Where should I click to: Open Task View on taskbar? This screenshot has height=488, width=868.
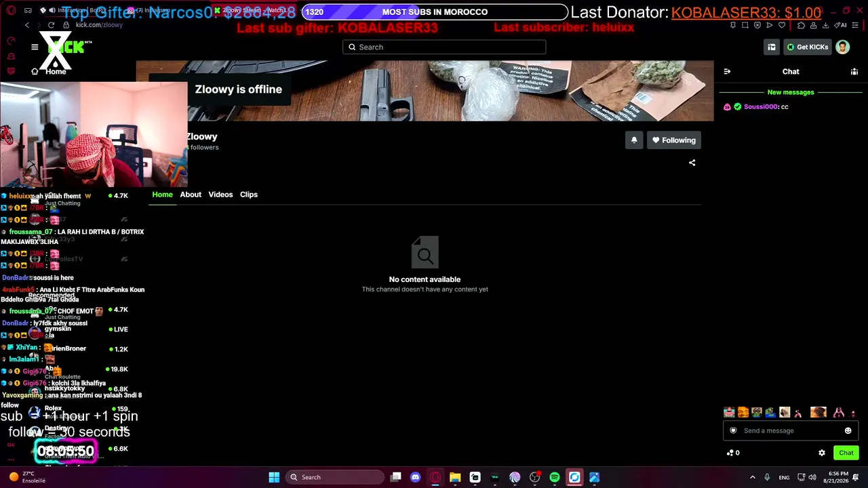(x=396, y=477)
